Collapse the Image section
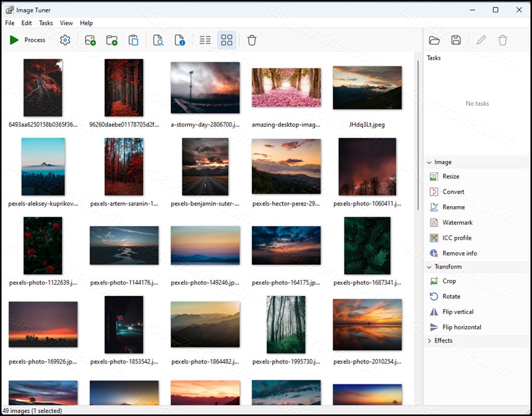The image size is (532, 416). [429, 162]
